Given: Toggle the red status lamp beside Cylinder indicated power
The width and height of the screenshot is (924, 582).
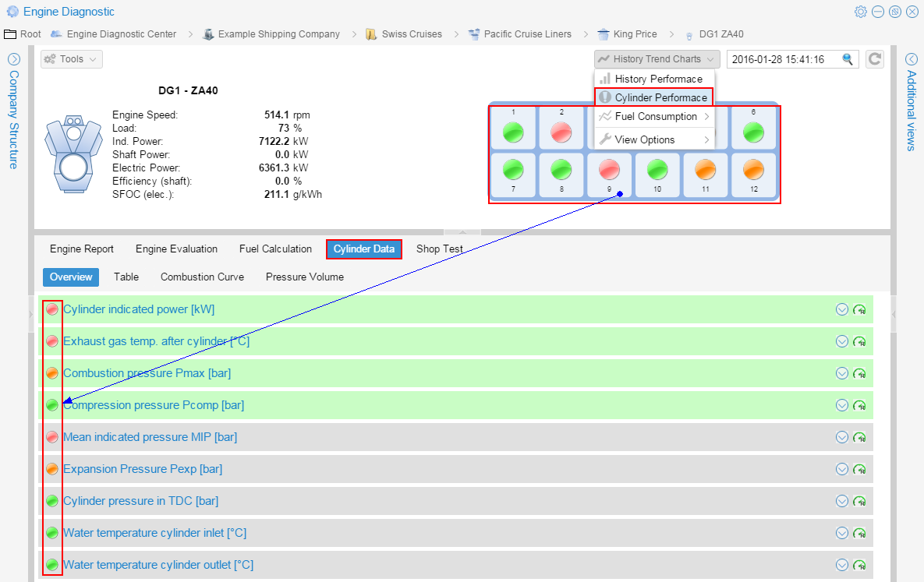Looking at the screenshot, I should 51,309.
